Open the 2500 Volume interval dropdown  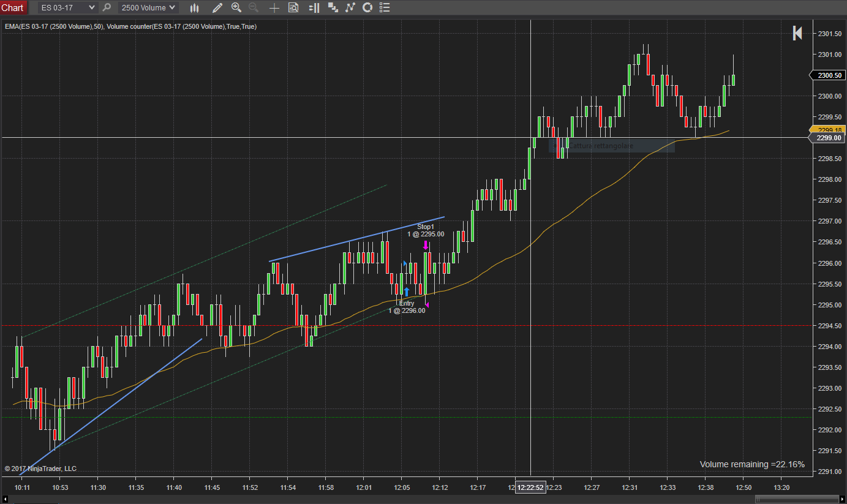pyautogui.click(x=147, y=7)
